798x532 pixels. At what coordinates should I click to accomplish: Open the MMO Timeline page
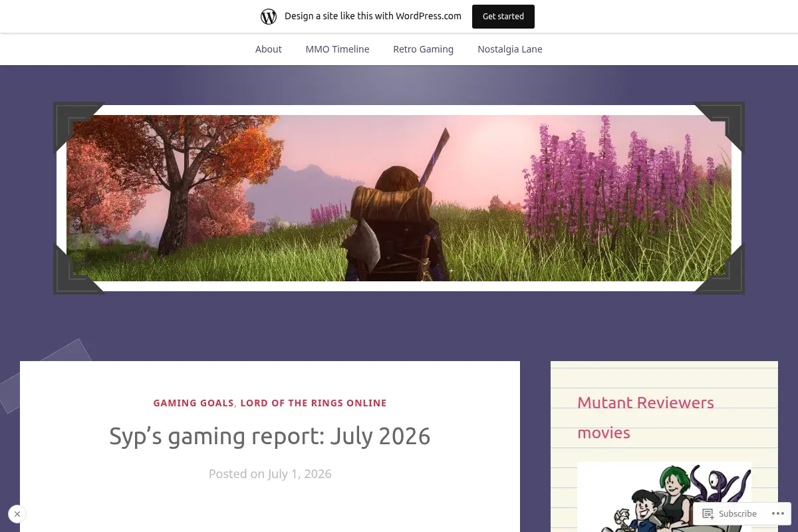tap(337, 49)
